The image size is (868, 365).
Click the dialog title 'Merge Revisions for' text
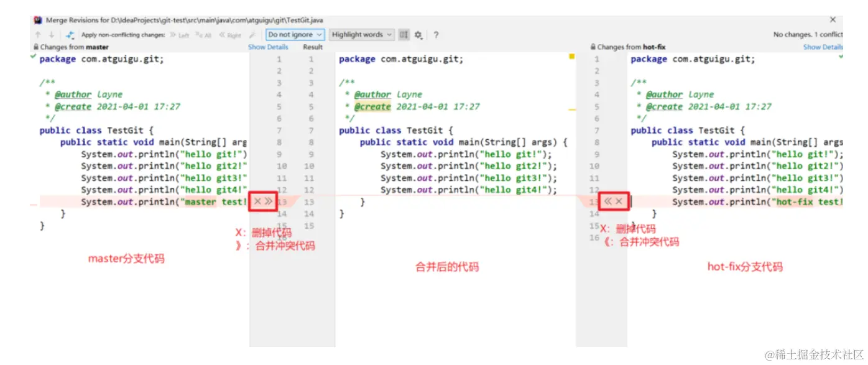78,21
